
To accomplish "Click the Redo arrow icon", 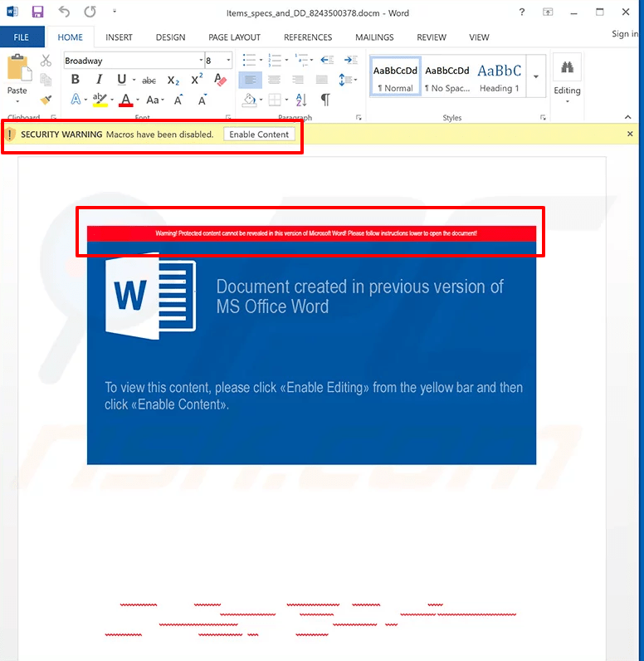I will point(90,12).
